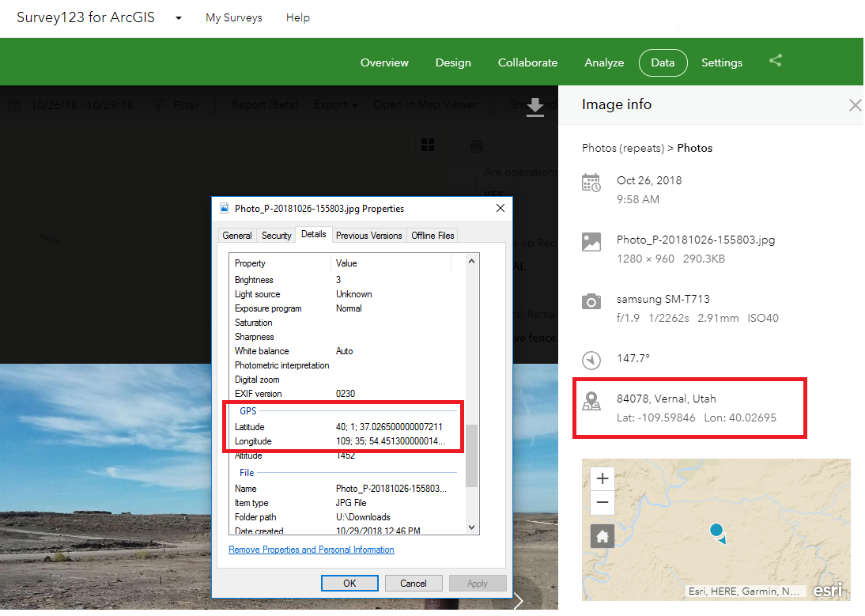Image resolution: width=865 pixels, height=616 pixels.
Task: Click the 84078, Vernal, Utah location text
Action: (666, 399)
